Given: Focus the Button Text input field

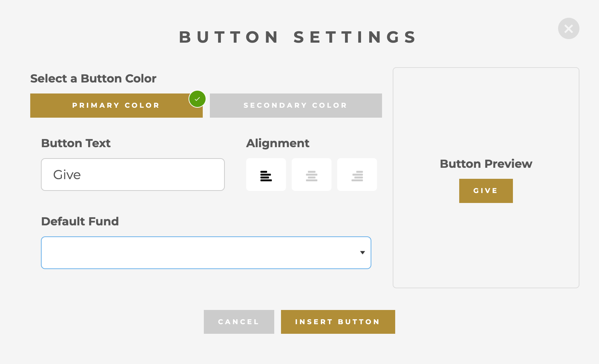Looking at the screenshot, I should (x=133, y=175).
